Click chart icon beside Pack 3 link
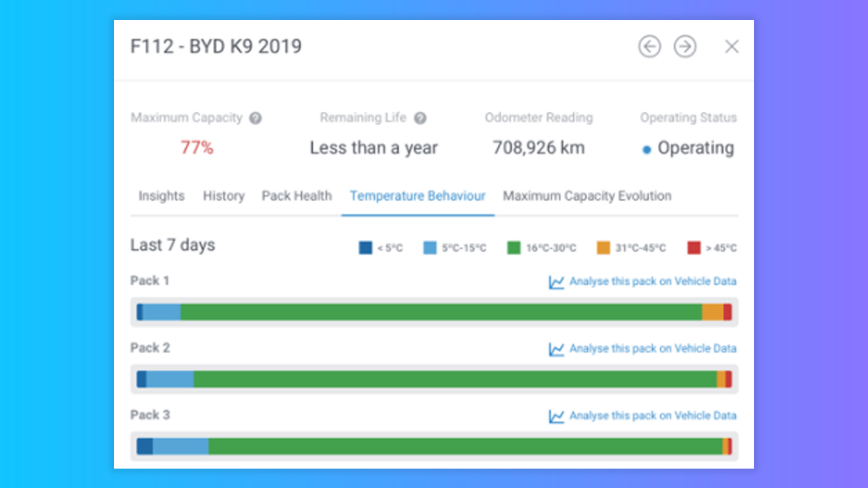 [x=556, y=416]
